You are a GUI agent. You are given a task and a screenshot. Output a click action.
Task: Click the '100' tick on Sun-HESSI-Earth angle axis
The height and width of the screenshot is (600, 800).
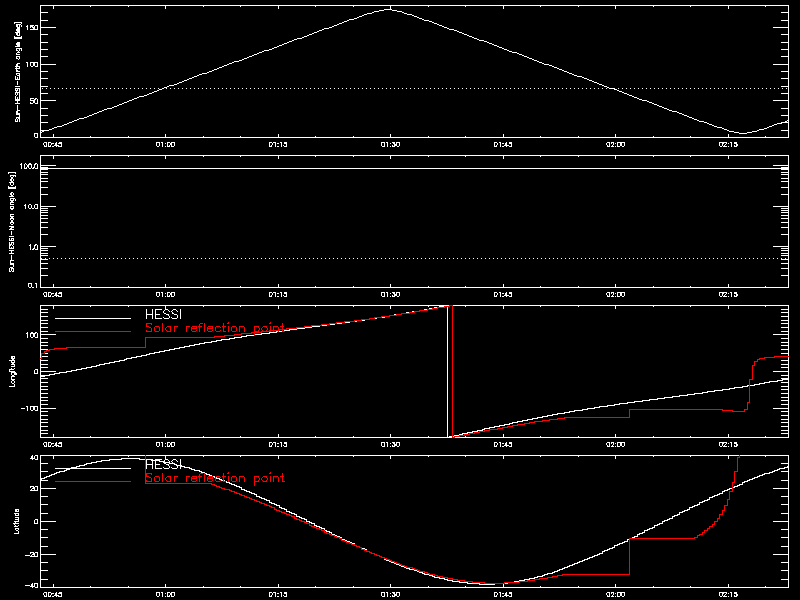(33, 64)
